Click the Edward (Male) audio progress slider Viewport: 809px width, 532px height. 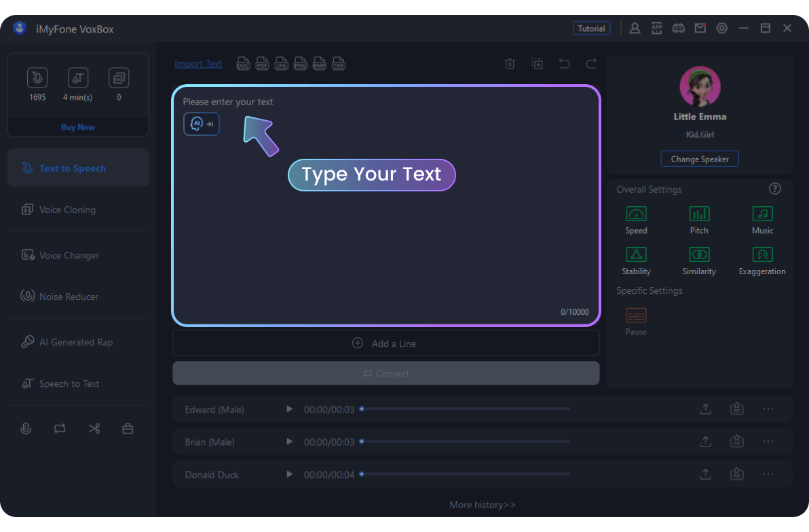click(466, 409)
